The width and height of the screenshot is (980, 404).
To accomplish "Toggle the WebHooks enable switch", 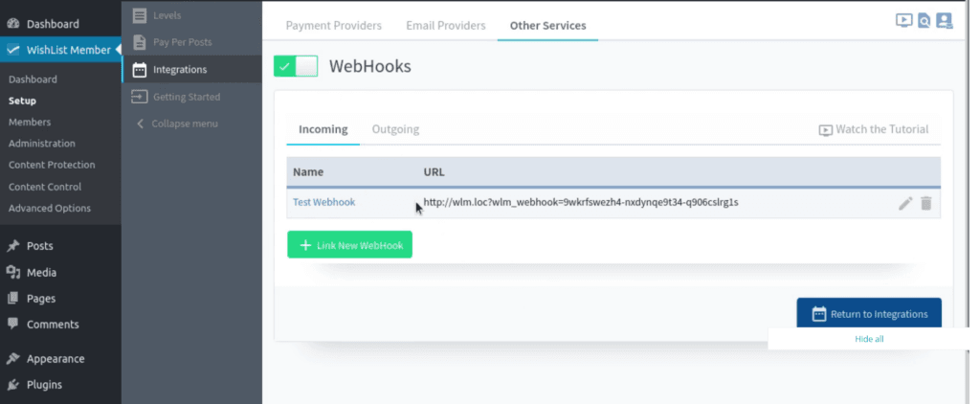I will (296, 66).
